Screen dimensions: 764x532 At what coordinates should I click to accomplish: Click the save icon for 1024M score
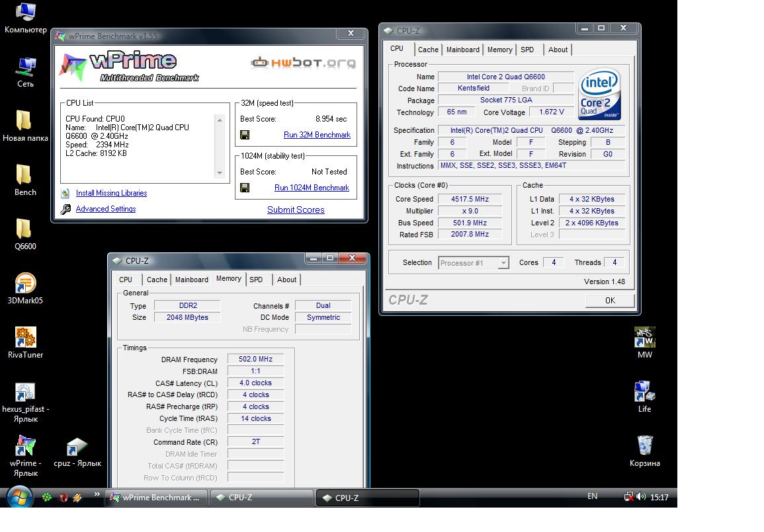click(245, 188)
